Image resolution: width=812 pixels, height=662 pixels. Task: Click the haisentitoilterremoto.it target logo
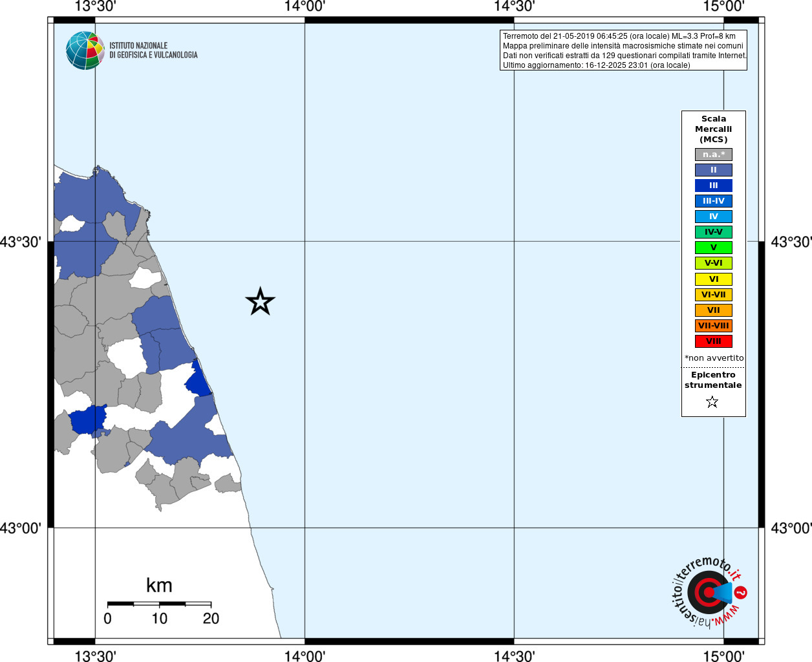click(x=707, y=593)
